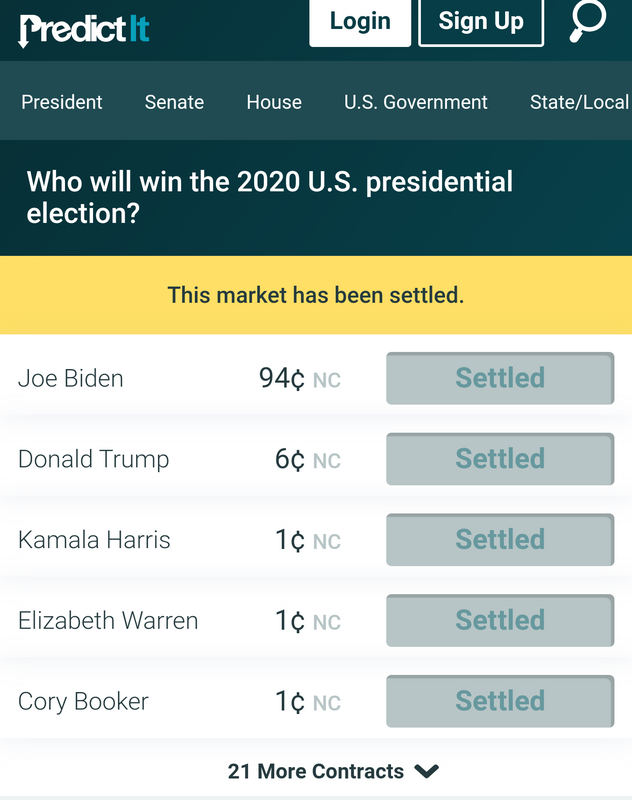The width and height of the screenshot is (632, 800).
Task: Open the U.S. Government tab
Action: pyautogui.click(x=416, y=102)
